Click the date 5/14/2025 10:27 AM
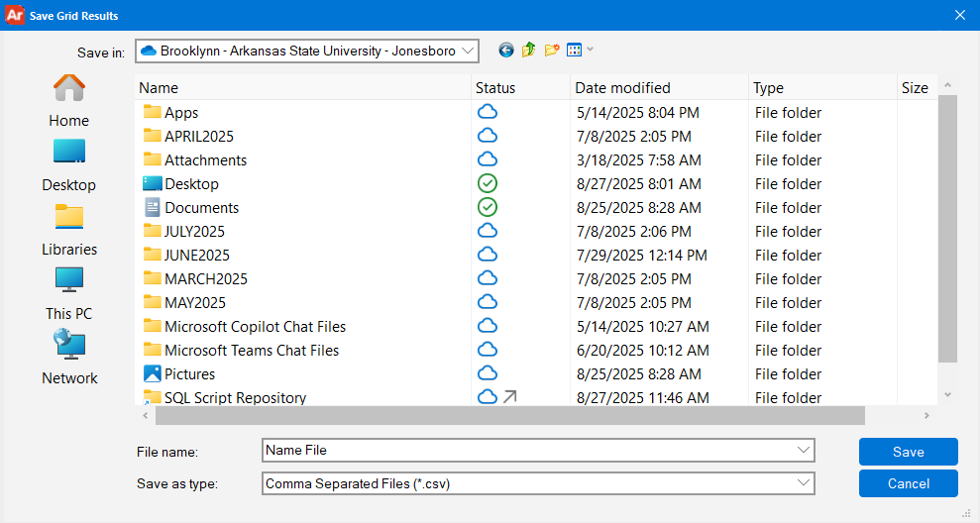The image size is (980, 523). (x=642, y=326)
